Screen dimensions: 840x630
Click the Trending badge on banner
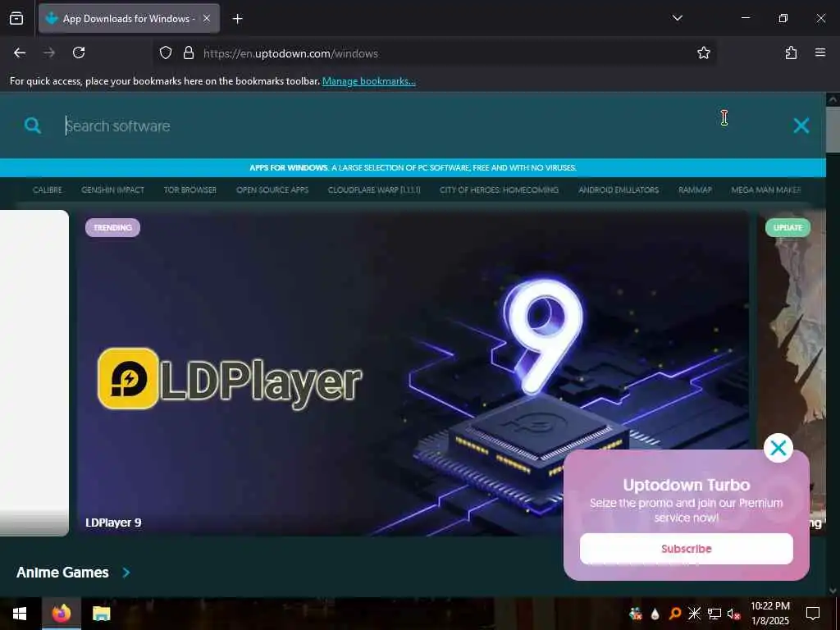[x=112, y=228]
